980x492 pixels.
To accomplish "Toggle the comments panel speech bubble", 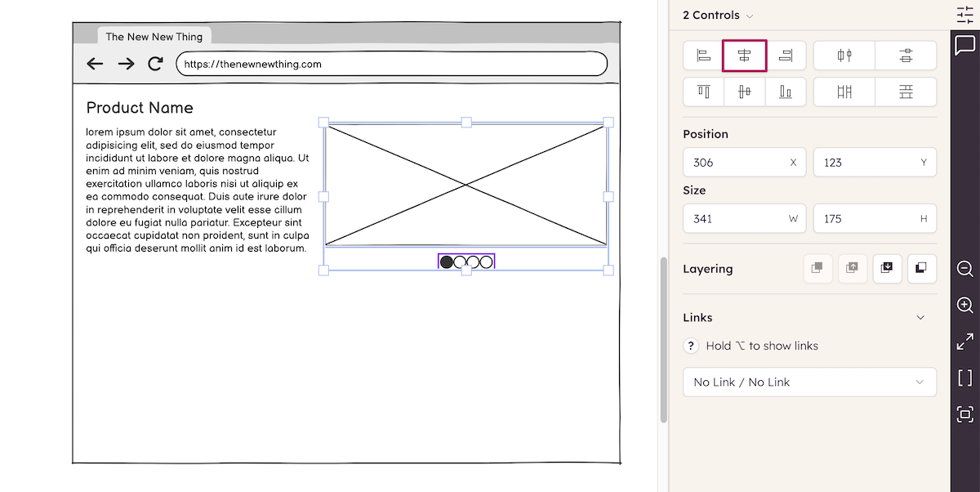I will click(x=965, y=45).
